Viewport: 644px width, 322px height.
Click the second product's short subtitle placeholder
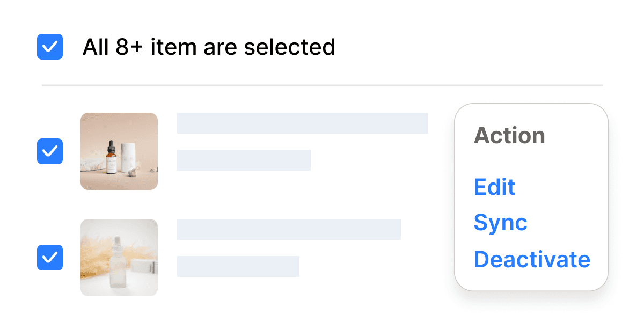(x=238, y=266)
